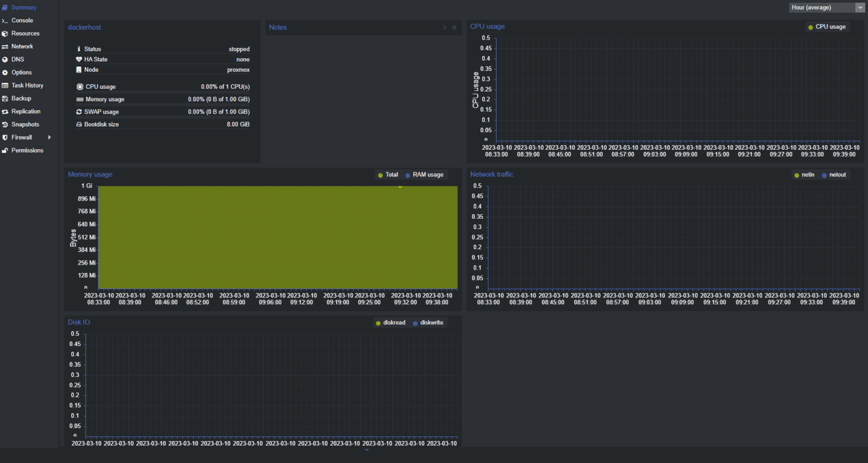
Task: Open the Replication tab
Action: point(26,111)
